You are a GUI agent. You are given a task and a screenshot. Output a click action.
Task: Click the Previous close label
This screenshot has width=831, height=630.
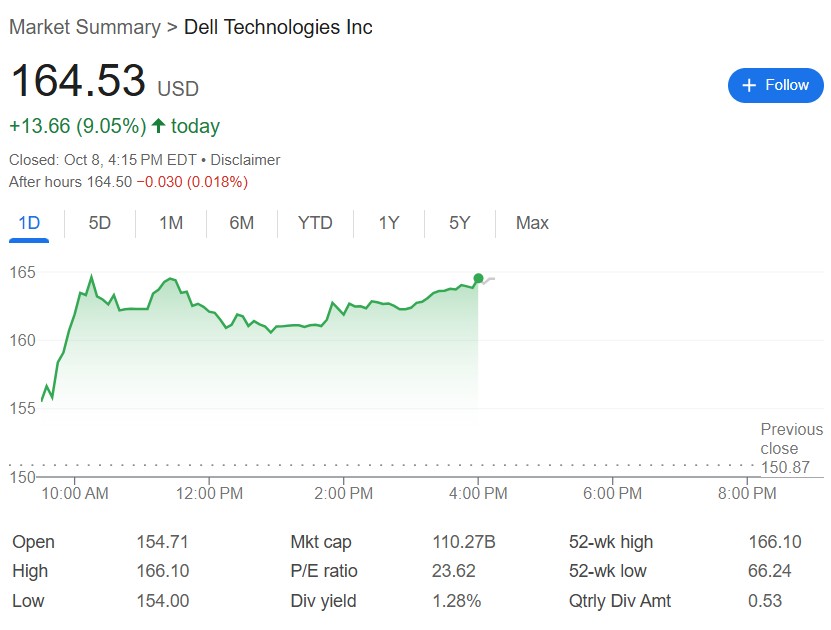(x=791, y=438)
